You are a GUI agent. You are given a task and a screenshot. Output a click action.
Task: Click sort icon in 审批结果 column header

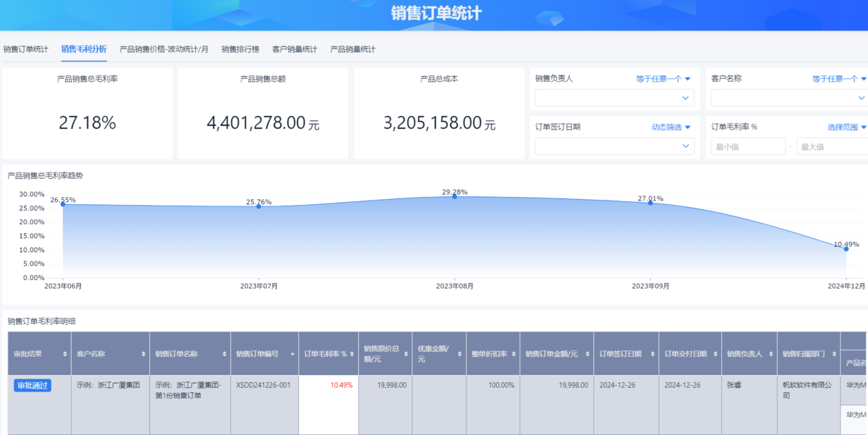coord(65,354)
